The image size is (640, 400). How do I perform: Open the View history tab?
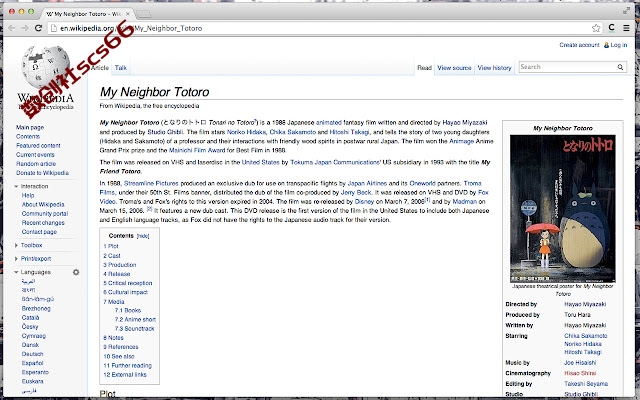pyautogui.click(x=494, y=68)
